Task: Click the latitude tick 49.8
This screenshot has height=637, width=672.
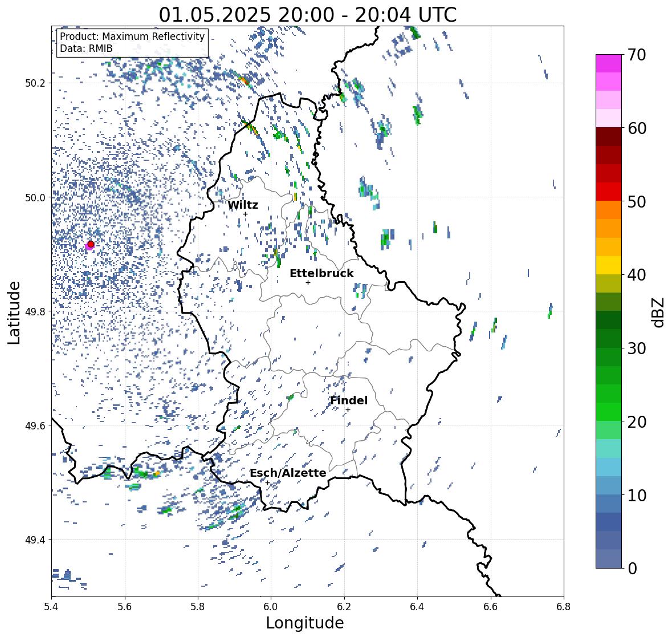Action: click(x=35, y=311)
